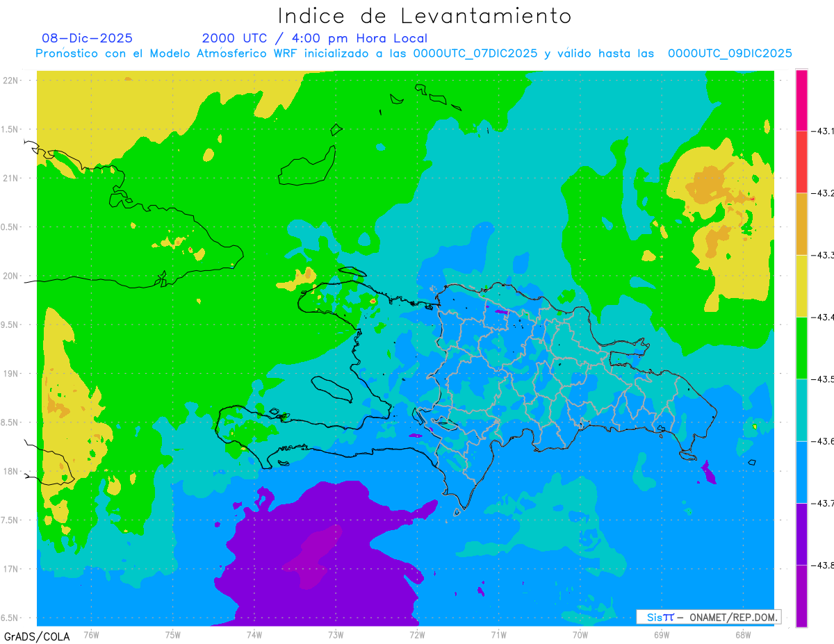Click the legend value '-43.8'
The image size is (834, 644).
click(822, 565)
